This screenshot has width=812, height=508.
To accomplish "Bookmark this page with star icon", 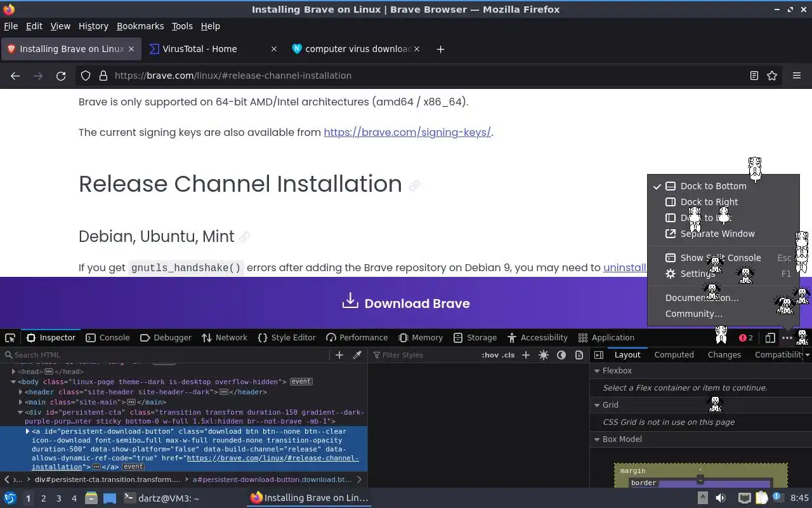I will (772, 76).
